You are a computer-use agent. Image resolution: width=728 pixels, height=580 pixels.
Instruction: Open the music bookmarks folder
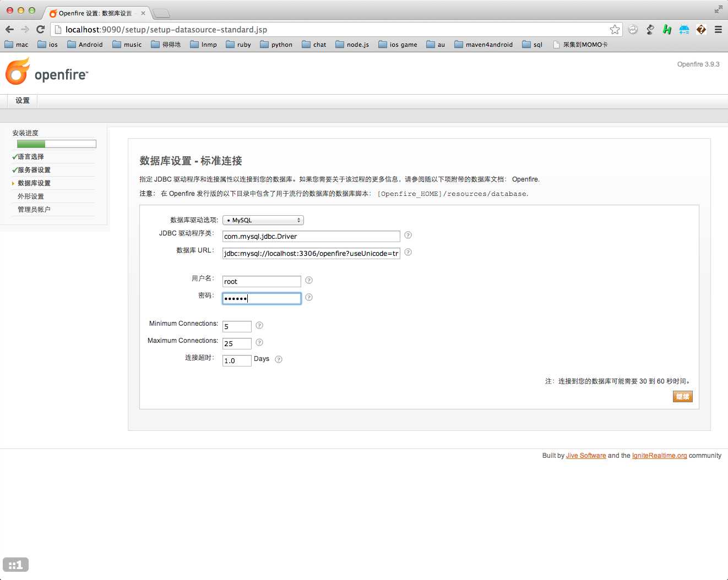tap(127, 45)
